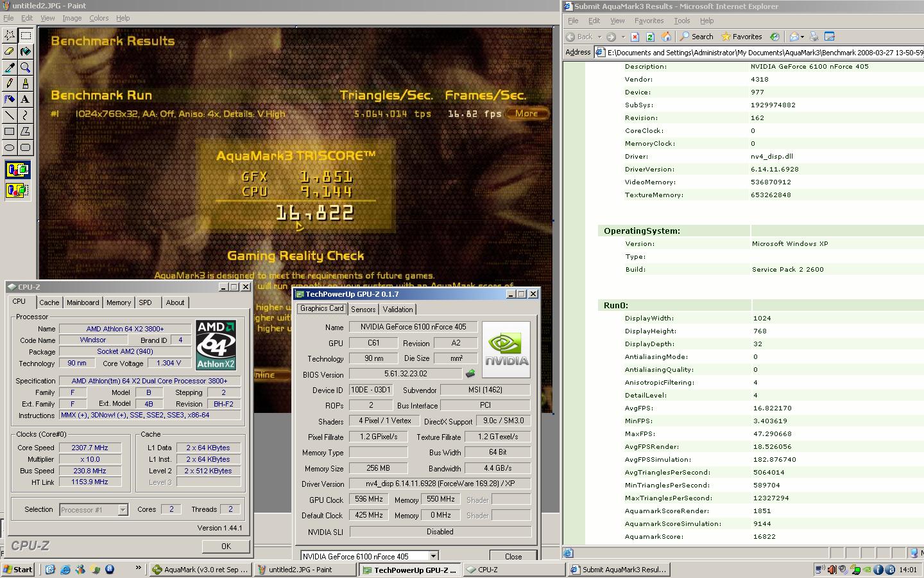Open the Forward history dropdown arrow in IE
Screen dimensions: 924x578
click(x=622, y=37)
